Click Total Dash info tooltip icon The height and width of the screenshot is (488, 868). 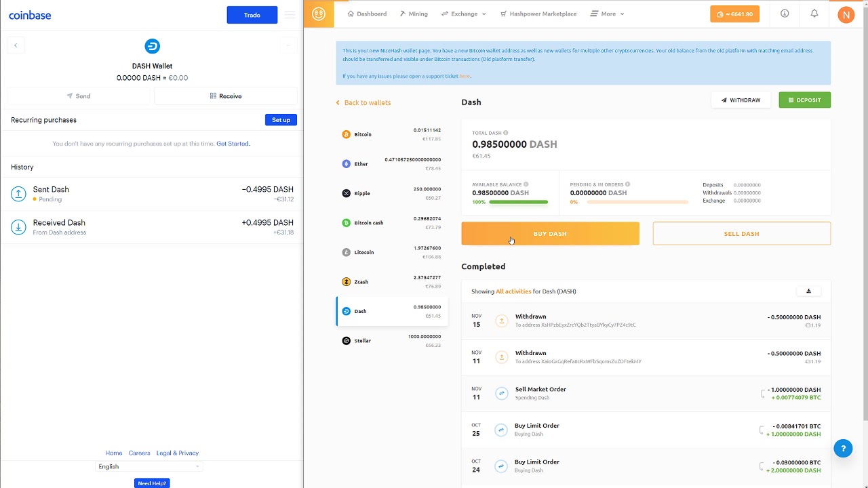(506, 133)
